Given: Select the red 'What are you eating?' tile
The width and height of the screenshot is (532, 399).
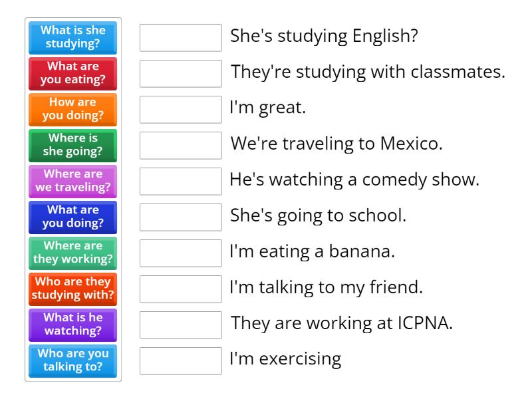Looking at the screenshot, I should [73, 74].
